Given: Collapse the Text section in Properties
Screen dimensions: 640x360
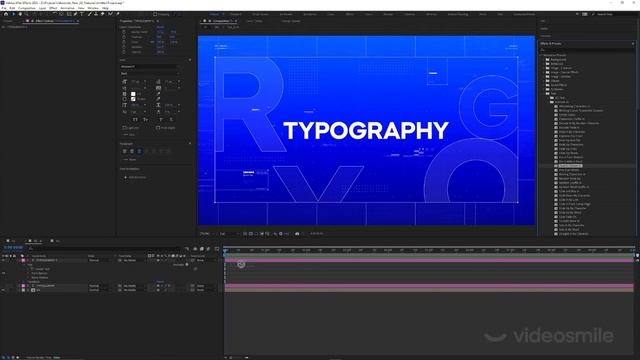Looking at the screenshot, I should (x=190, y=60).
